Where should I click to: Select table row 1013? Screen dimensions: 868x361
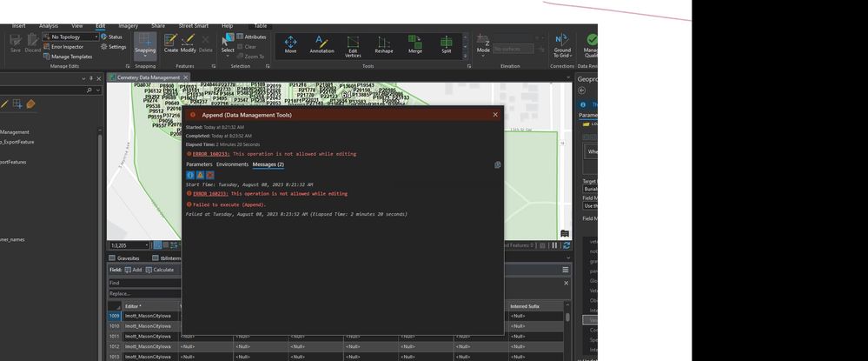(x=114, y=358)
